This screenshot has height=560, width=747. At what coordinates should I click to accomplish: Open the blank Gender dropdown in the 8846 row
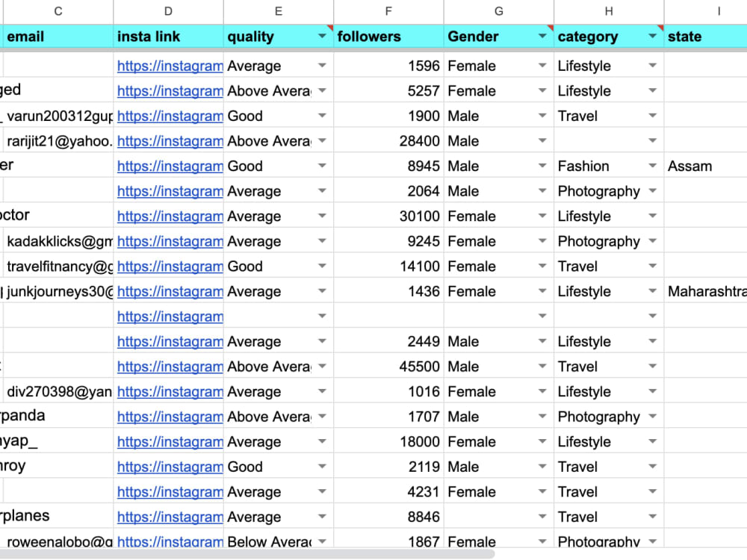(542, 517)
